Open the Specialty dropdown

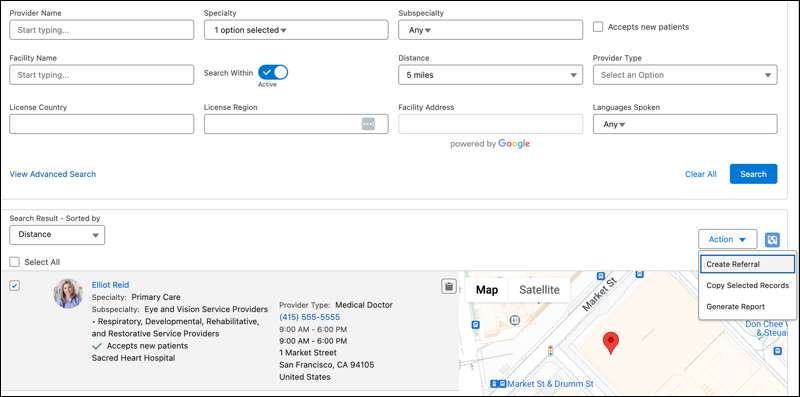[x=296, y=30]
